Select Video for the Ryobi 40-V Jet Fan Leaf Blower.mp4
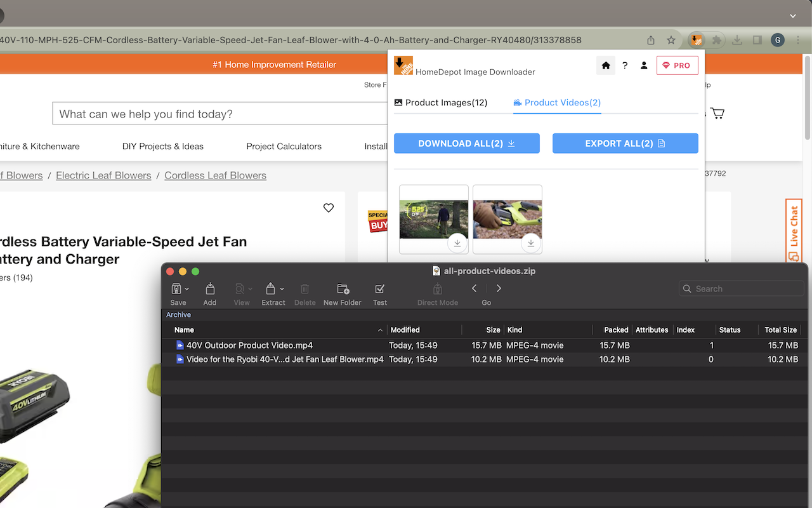 coord(486,359)
